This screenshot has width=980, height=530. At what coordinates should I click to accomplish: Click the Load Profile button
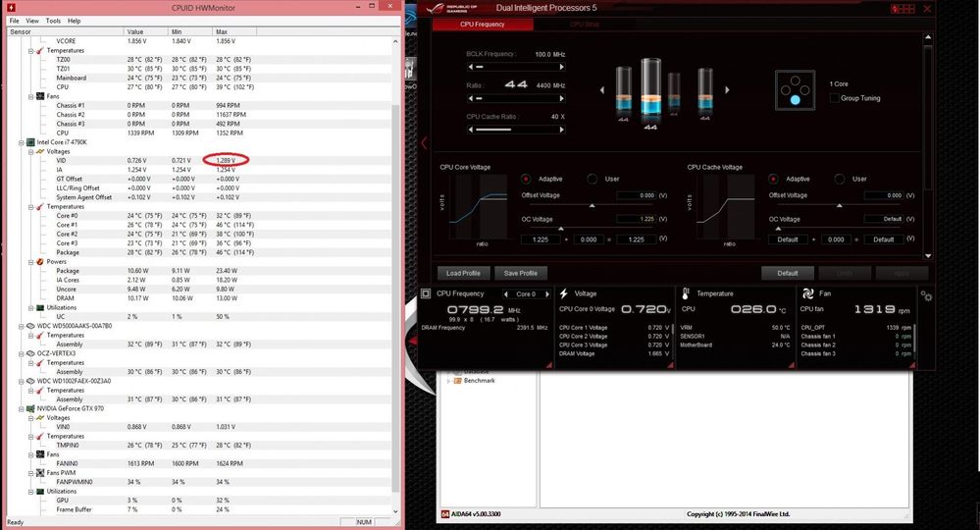[x=463, y=273]
